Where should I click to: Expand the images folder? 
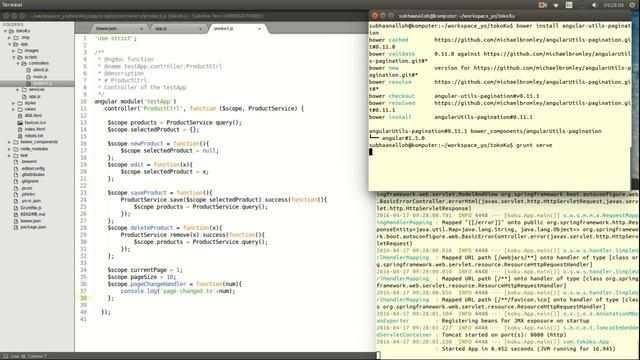(13, 51)
